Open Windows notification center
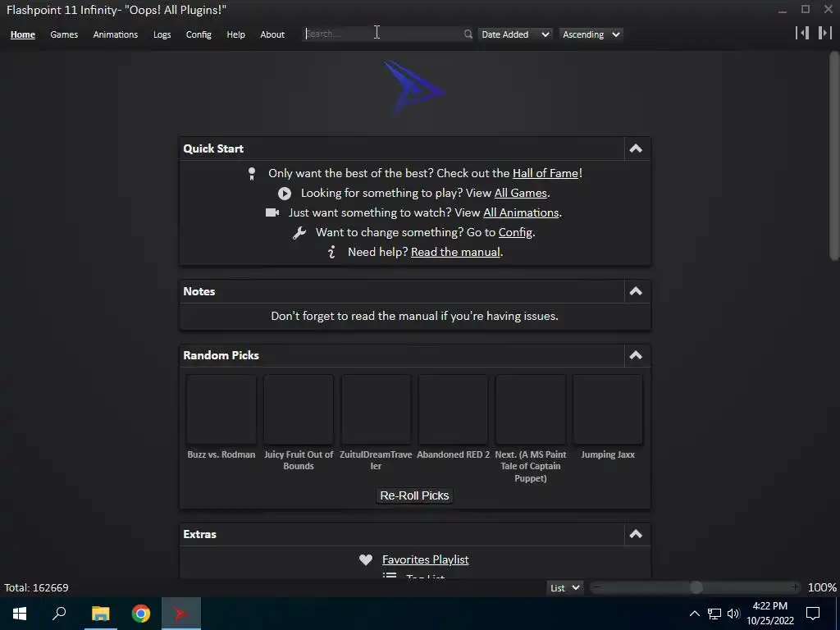This screenshot has height=630, width=840. click(x=813, y=614)
